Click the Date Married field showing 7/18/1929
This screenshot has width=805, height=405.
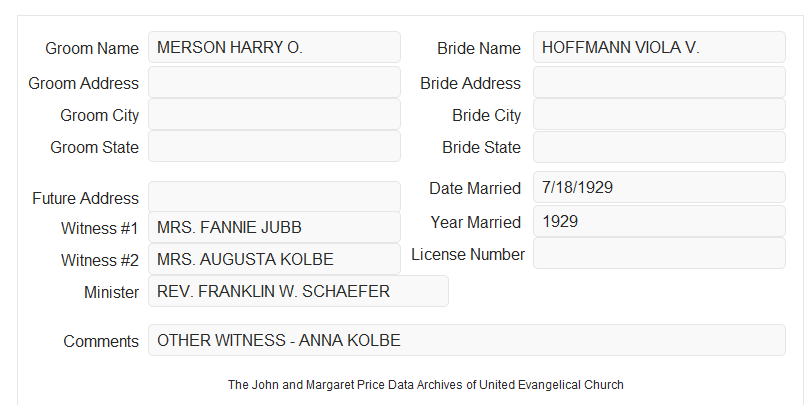coord(659,187)
